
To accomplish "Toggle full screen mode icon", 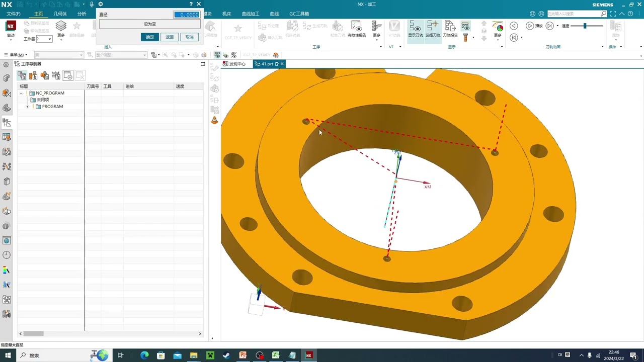I will (x=614, y=14).
